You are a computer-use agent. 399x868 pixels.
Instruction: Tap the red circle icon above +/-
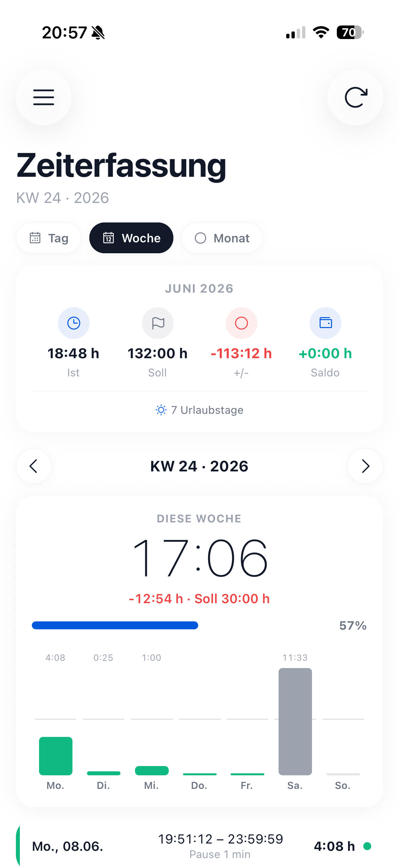point(241,323)
